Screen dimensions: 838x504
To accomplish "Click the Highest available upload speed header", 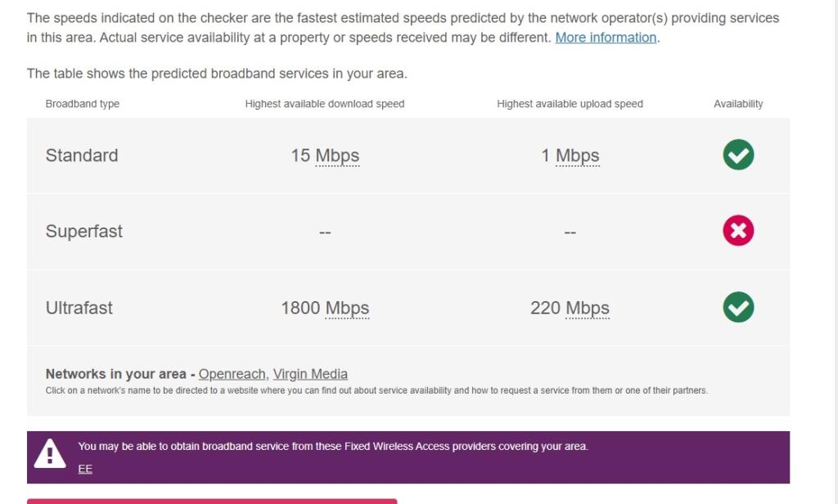I will click(x=570, y=104).
